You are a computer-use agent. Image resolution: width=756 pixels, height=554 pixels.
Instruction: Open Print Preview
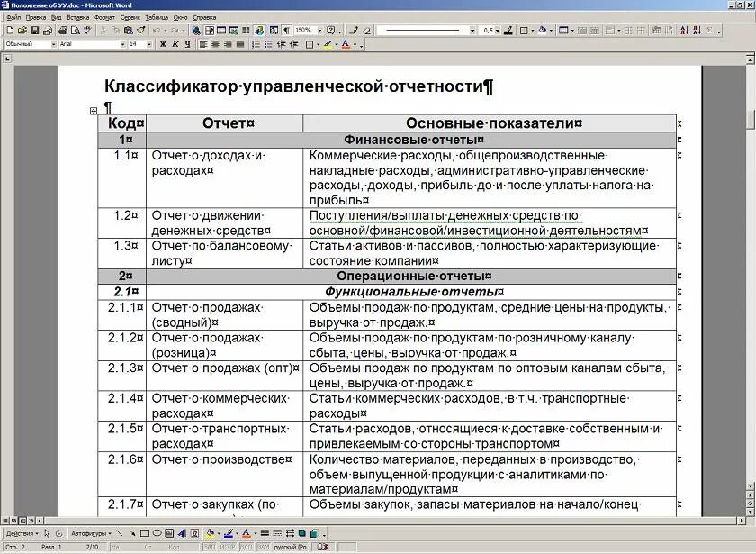click(x=76, y=31)
